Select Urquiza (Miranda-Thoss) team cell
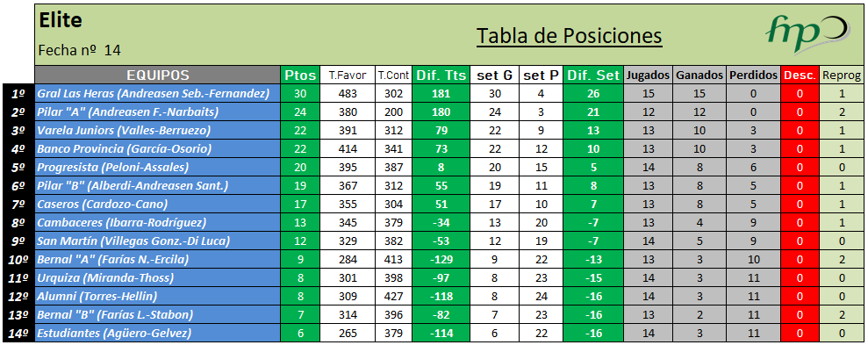The image size is (868, 345). [x=158, y=278]
